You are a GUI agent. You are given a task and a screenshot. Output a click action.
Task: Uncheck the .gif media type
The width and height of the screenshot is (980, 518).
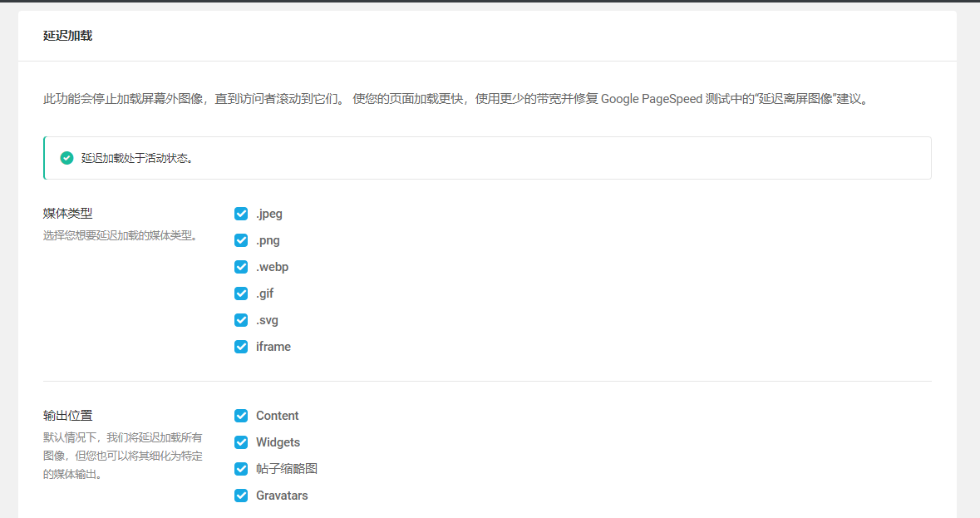240,294
